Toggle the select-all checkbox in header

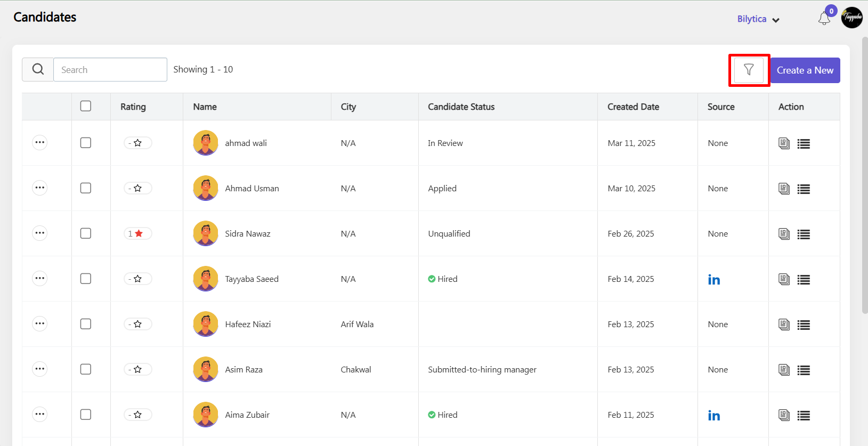(x=86, y=106)
